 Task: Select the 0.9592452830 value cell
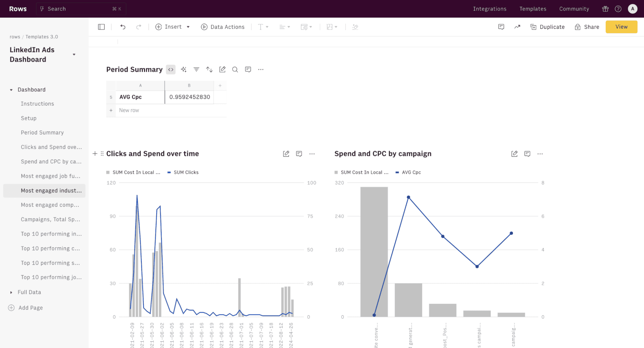189,97
